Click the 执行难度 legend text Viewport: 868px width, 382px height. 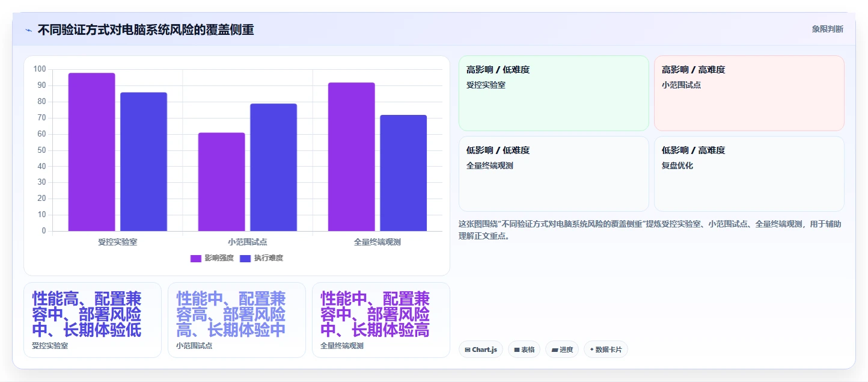[x=268, y=258]
